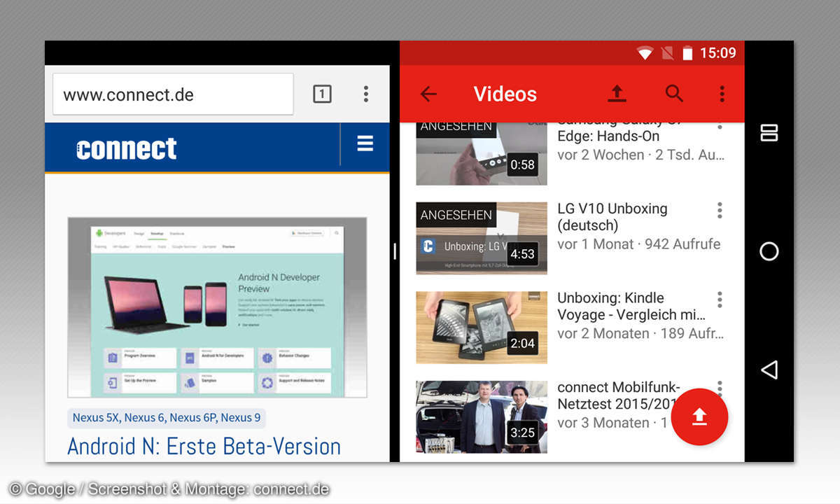Open the Android N Developer Preview article image
Screen dimensions: 840x504
tap(217, 307)
